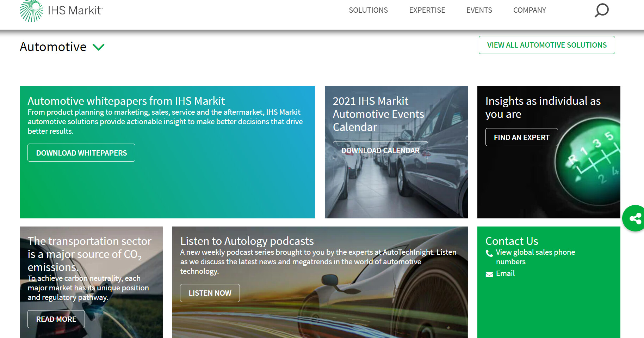Click Read More on CO2 emissions card

(56, 319)
